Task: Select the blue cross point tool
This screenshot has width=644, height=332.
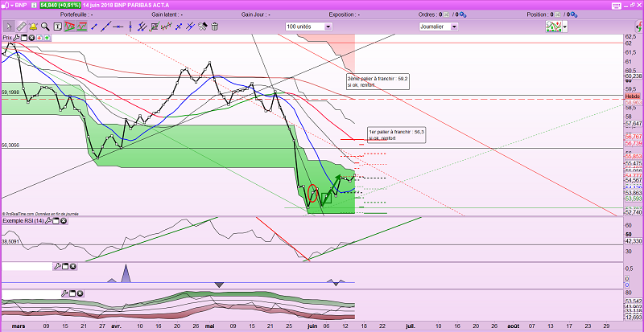Action: point(179,27)
